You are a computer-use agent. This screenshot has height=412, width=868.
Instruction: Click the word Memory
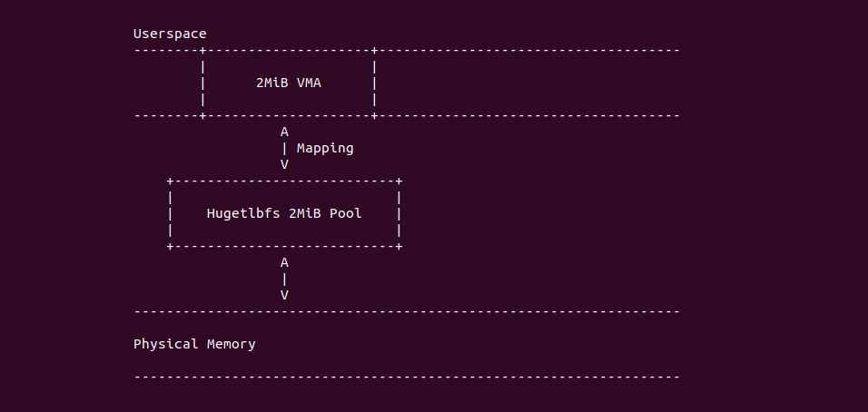[x=232, y=344]
